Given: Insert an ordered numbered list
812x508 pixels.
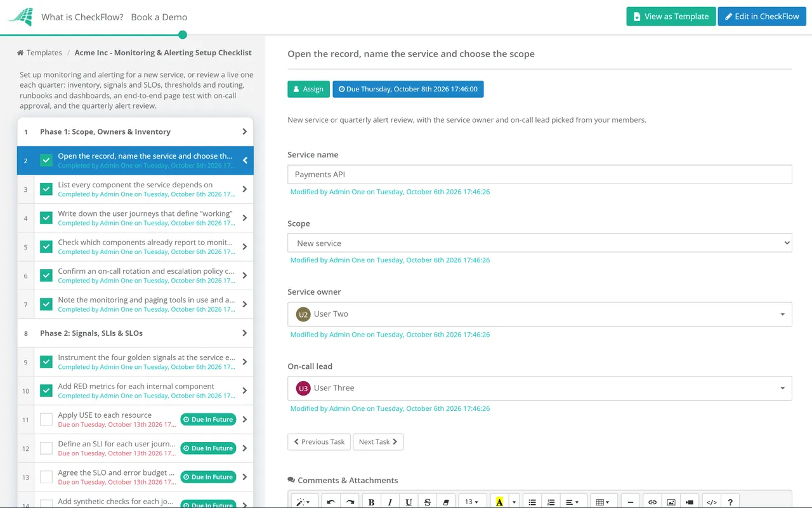Looking at the screenshot, I should click(551, 502).
